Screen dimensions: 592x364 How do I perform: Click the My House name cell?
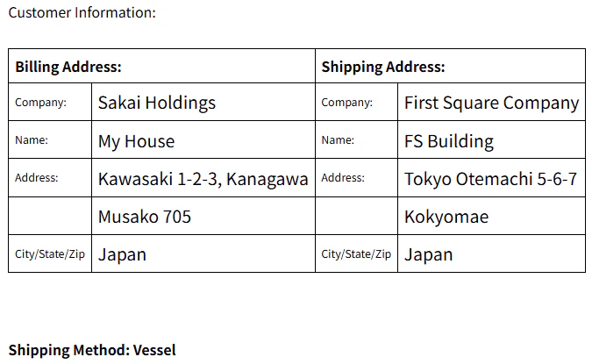(x=203, y=140)
